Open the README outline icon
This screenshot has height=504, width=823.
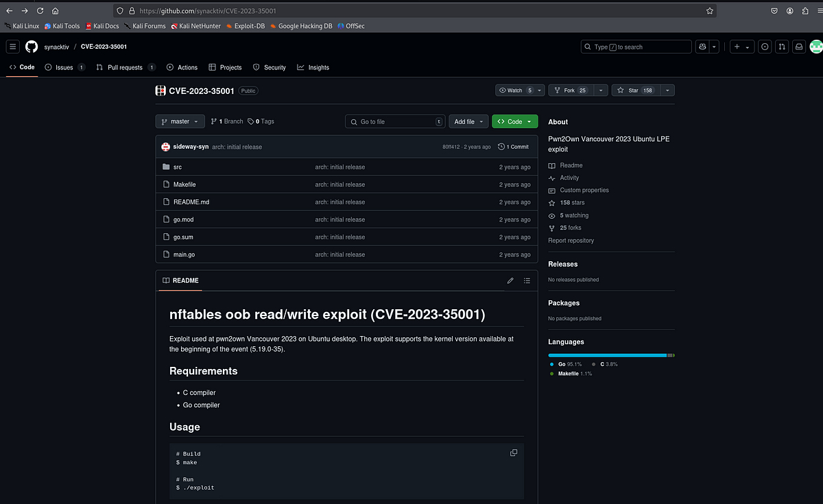(x=527, y=280)
